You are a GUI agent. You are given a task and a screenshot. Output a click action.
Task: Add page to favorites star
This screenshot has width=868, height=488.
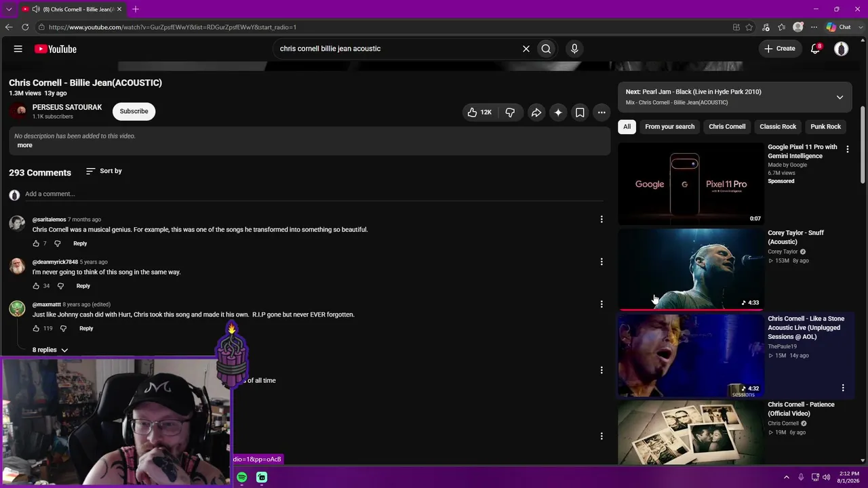point(749,27)
